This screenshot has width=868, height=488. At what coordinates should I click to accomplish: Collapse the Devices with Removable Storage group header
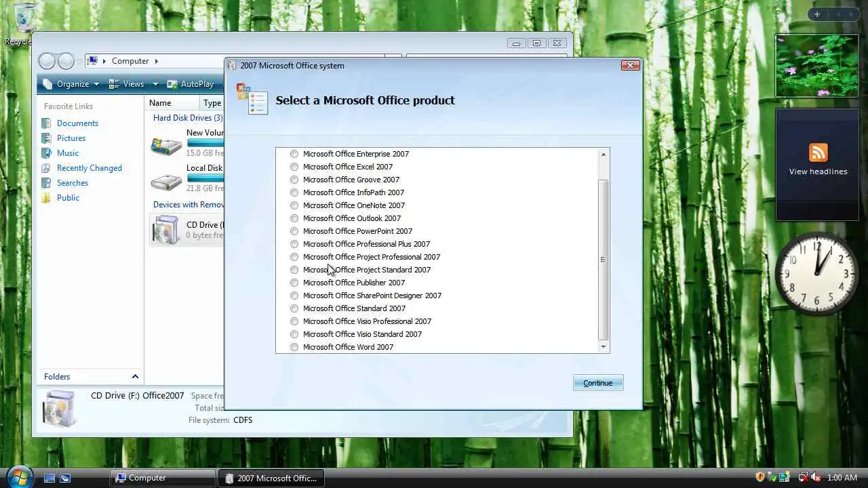tap(189, 205)
